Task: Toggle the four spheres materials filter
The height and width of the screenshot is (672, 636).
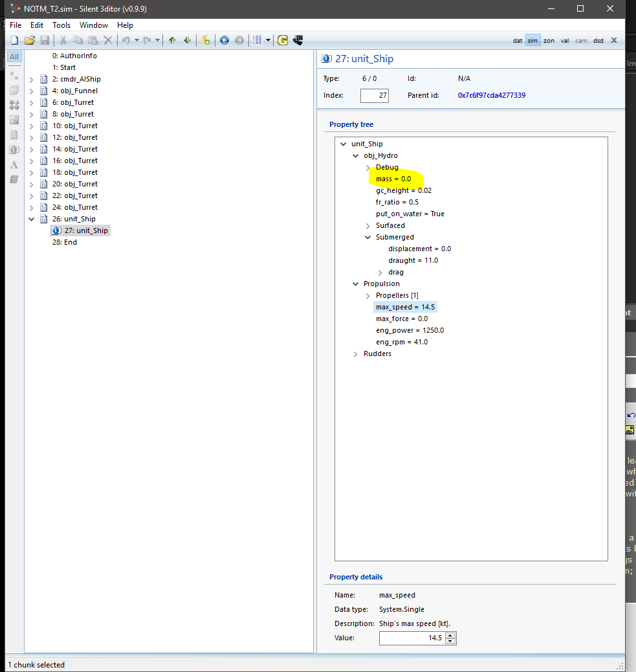Action: pos(14,105)
